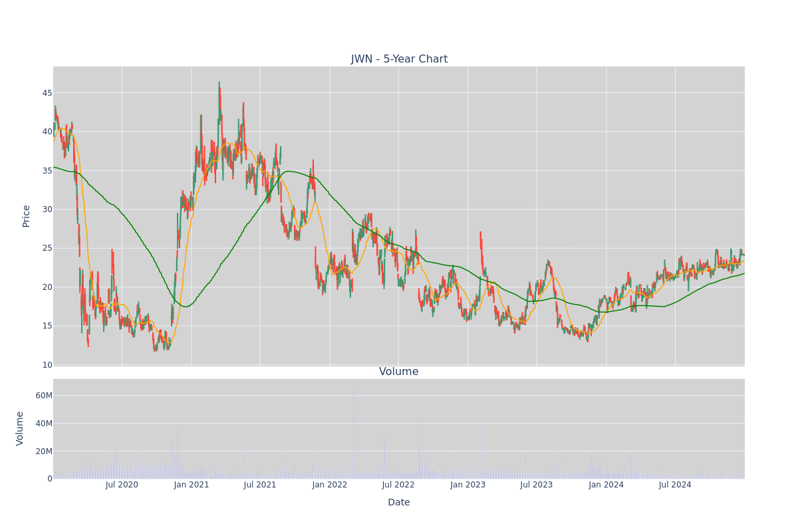Select the 10 price tick label
The height and width of the screenshot is (532, 798).
tap(47, 365)
